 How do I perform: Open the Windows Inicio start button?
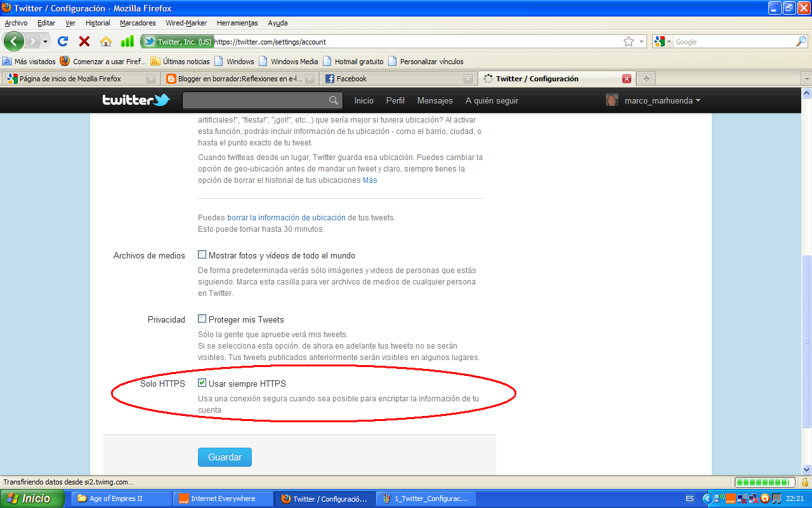pos(32,498)
